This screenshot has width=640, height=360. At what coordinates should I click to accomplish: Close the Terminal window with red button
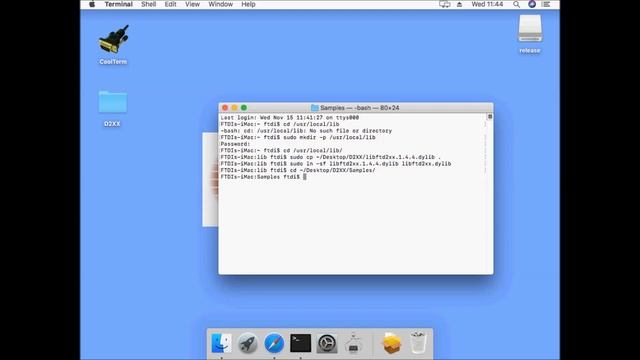point(225,108)
